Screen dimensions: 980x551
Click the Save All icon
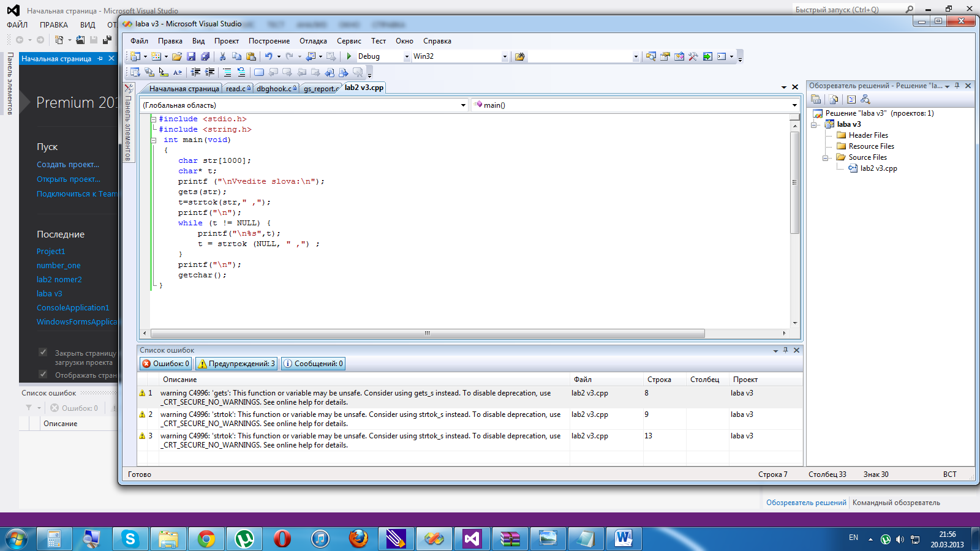point(205,56)
